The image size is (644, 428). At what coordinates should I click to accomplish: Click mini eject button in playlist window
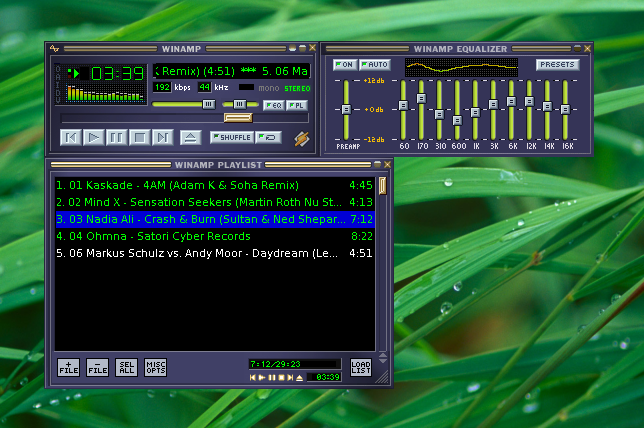299,377
